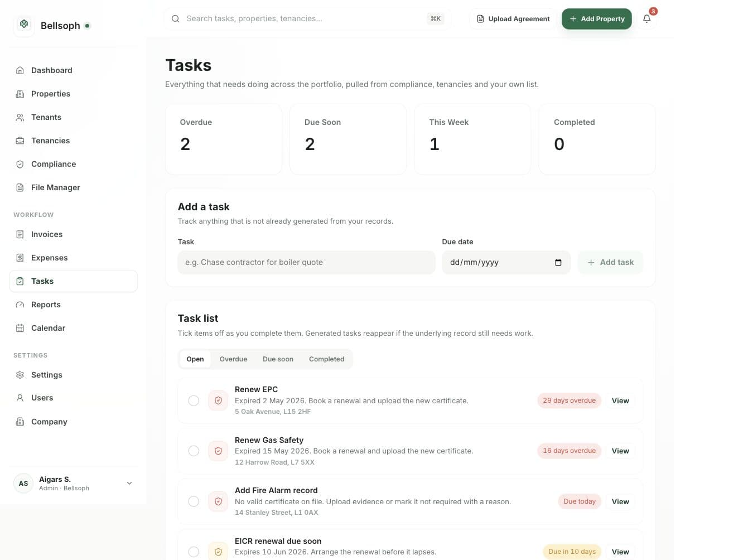Click the shield icon on Renew Gas Safety
Image resolution: width=748 pixels, height=560 pixels.
218,451
